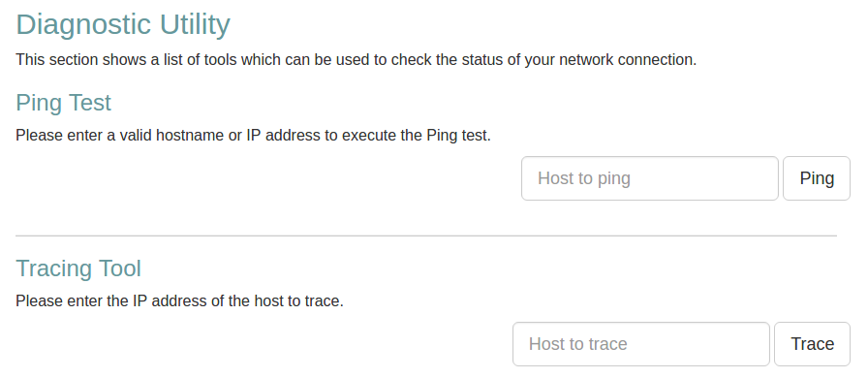The height and width of the screenshot is (378, 868).
Task: Click the Trace button
Action: point(812,344)
